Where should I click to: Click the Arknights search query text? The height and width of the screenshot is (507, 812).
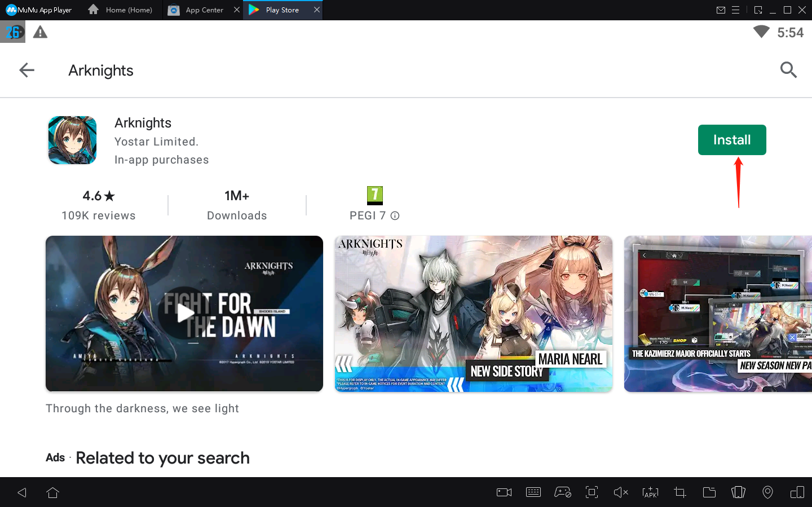click(101, 70)
